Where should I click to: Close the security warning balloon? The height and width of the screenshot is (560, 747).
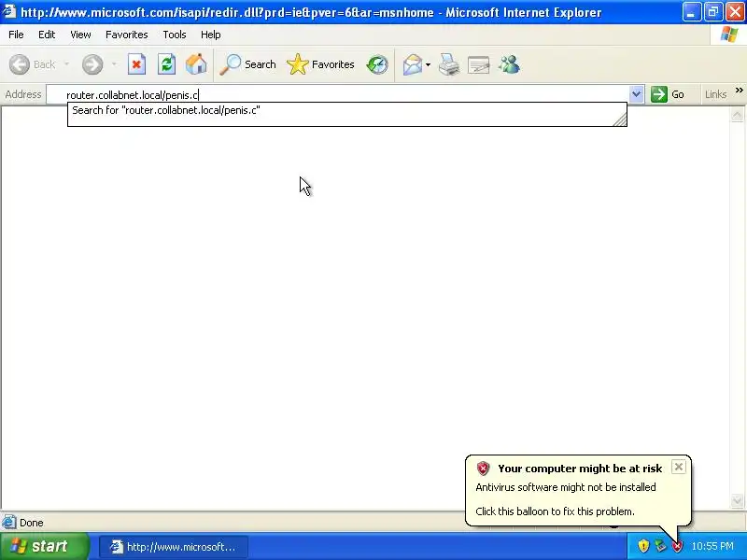tap(679, 467)
